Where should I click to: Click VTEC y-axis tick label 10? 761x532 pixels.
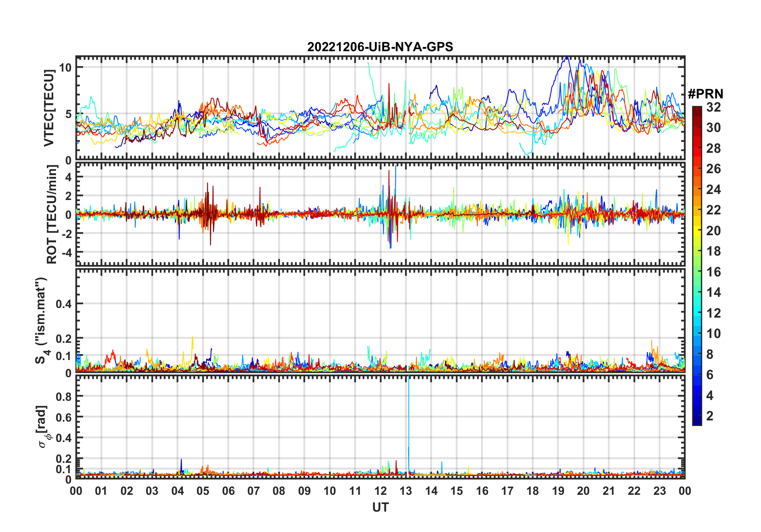65,68
